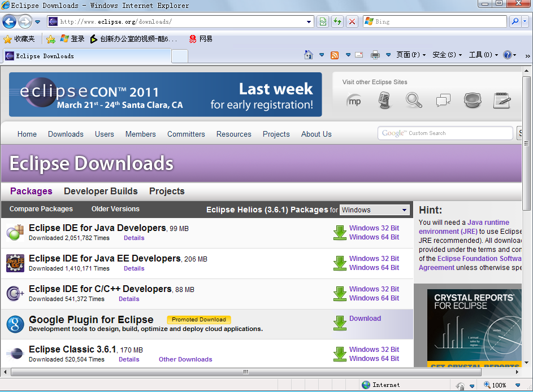533x392 pixels.
Task: Go back using browser Back arrow
Action: (9, 22)
